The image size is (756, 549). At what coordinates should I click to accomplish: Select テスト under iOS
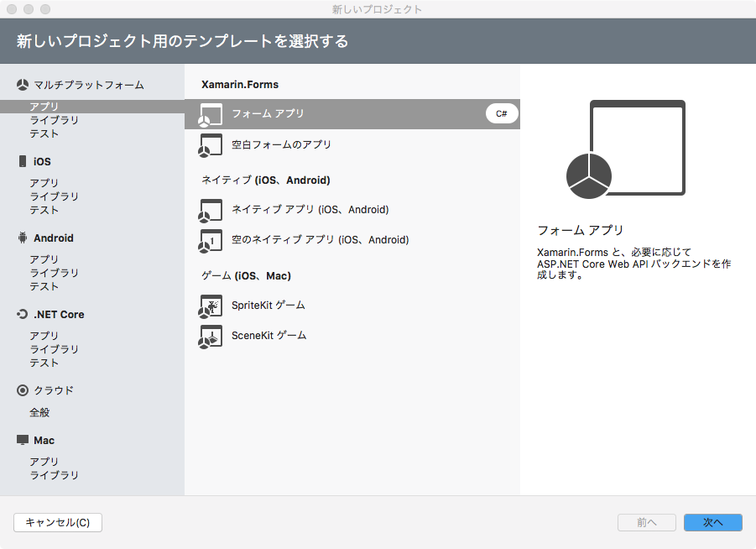click(x=44, y=210)
